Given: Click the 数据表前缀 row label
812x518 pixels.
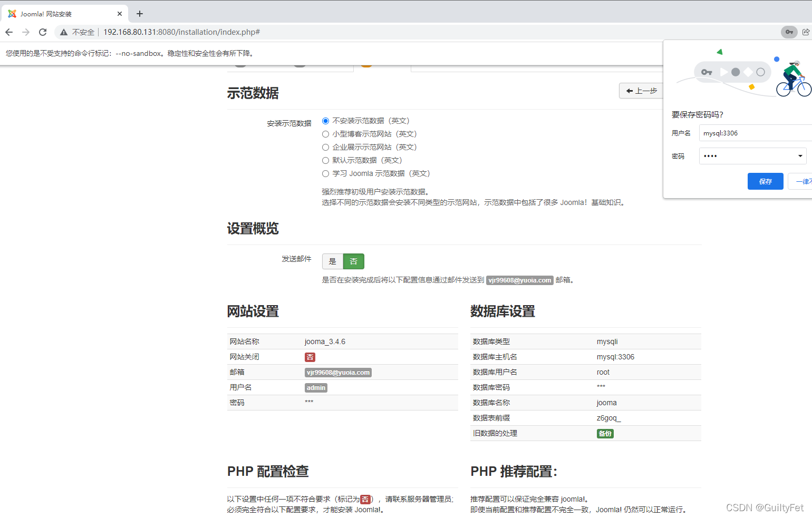Looking at the screenshot, I should coord(491,418).
